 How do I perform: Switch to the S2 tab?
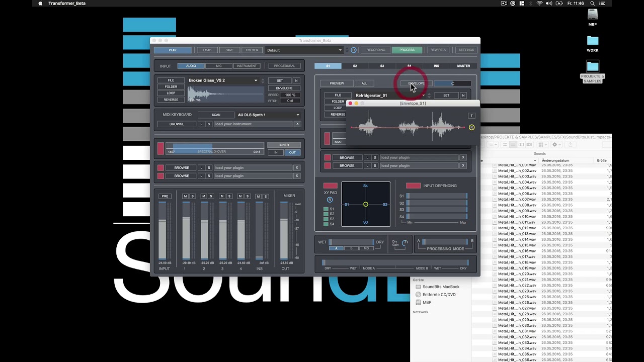click(355, 66)
